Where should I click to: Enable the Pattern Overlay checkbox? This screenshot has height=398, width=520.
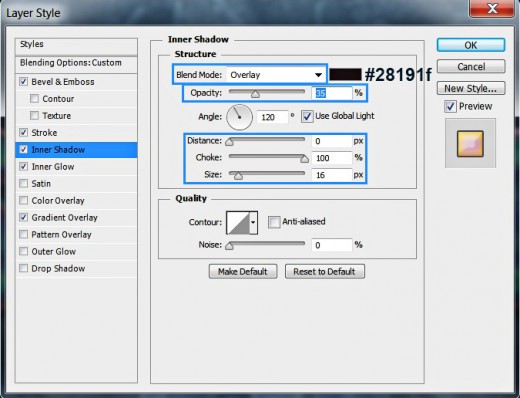point(23,235)
